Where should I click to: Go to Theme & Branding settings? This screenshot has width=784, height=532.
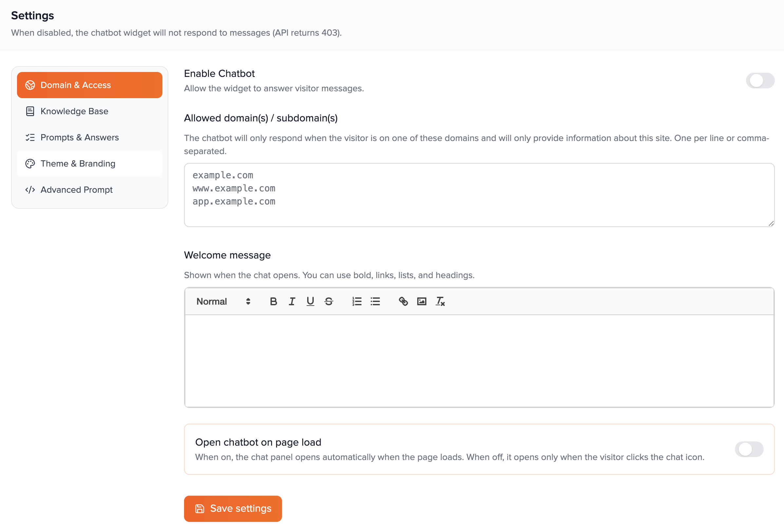pyautogui.click(x=78, y=164)
